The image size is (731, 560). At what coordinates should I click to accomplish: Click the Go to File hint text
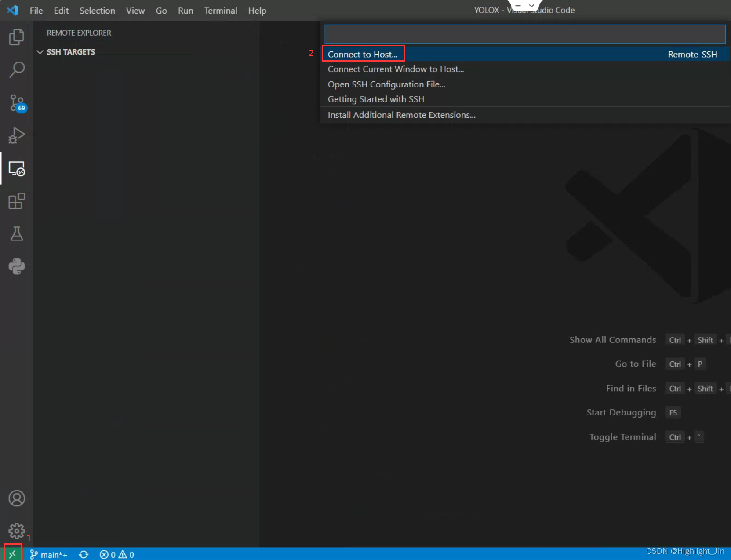636,364
